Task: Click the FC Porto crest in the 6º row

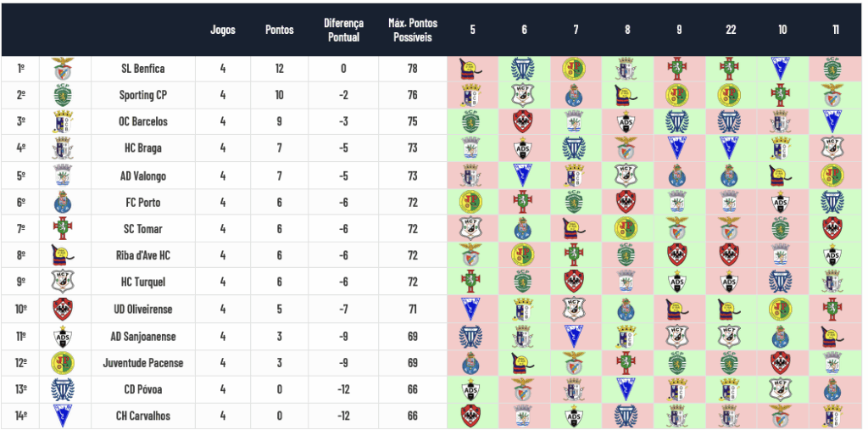Action: (x=63, y=203)
